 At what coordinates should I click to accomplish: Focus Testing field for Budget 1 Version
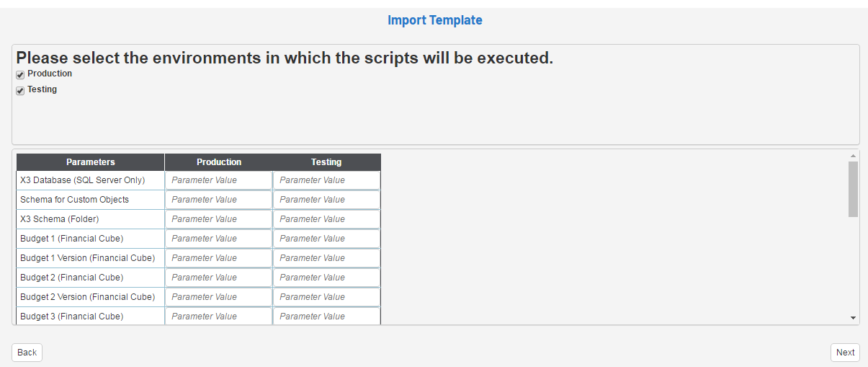(x=326, y=258)
